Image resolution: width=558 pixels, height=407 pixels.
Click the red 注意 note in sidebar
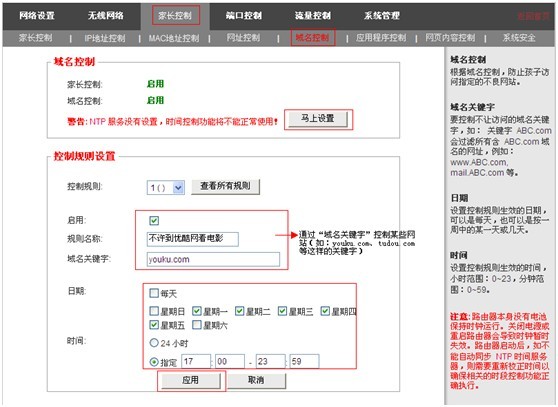pos(500,351)
